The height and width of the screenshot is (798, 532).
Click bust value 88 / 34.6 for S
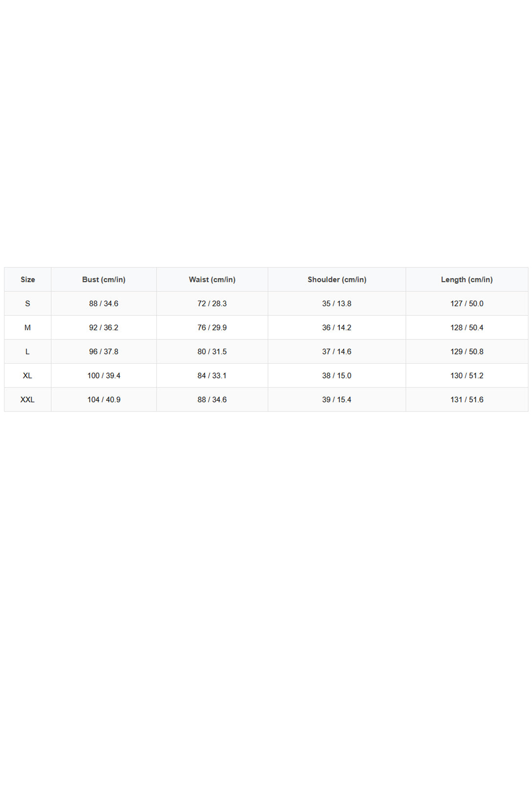point(104,304)
